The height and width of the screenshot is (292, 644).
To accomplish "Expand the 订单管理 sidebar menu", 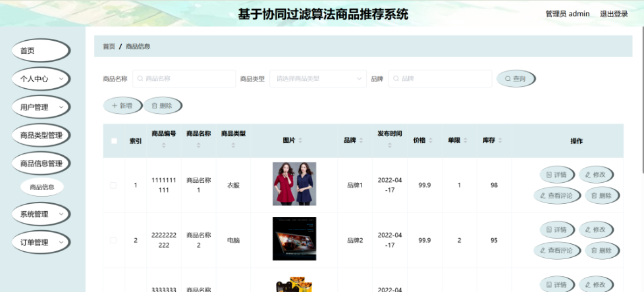I will point(41,243).
